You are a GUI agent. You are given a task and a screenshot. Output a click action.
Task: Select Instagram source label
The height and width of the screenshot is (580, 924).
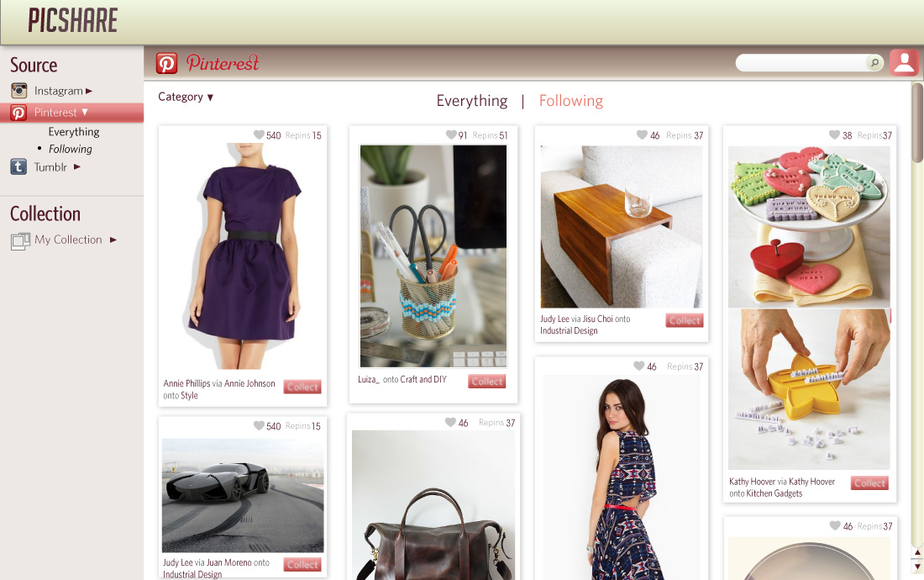[x=58, y=91]
